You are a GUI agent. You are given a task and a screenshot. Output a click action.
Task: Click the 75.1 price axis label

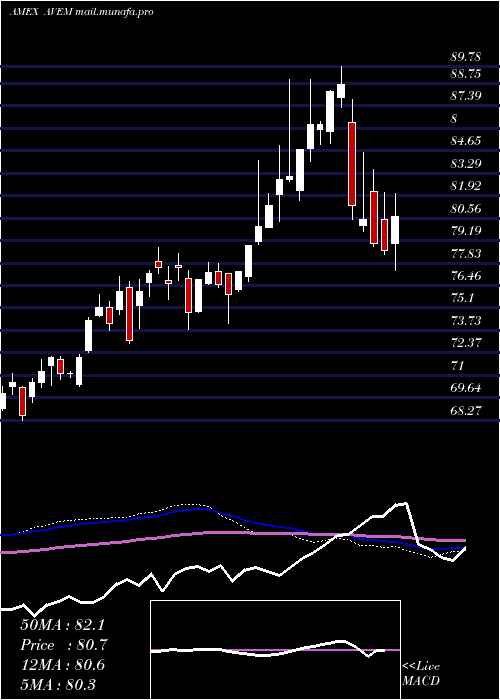462,298
